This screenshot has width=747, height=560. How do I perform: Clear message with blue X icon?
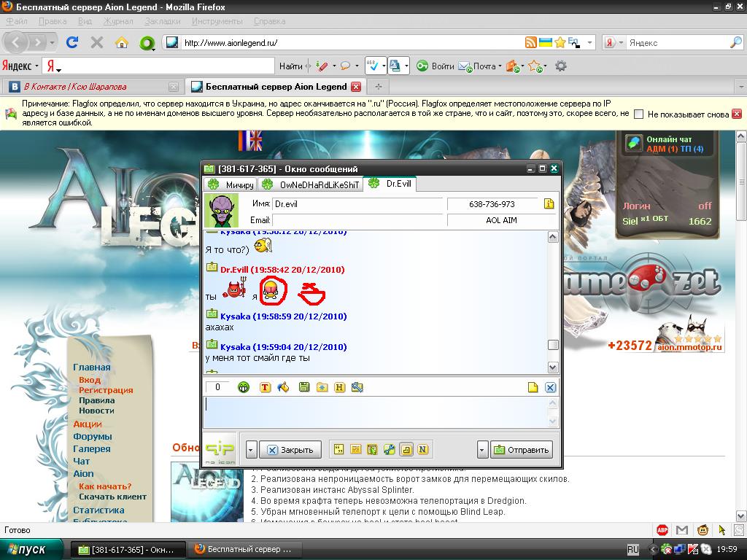(x=550, y=388)
